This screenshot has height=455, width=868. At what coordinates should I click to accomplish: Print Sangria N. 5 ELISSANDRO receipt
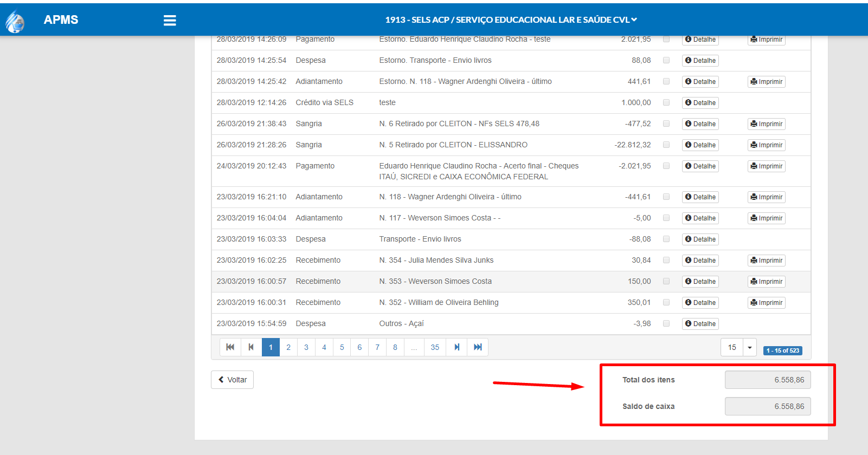(767, 145)
